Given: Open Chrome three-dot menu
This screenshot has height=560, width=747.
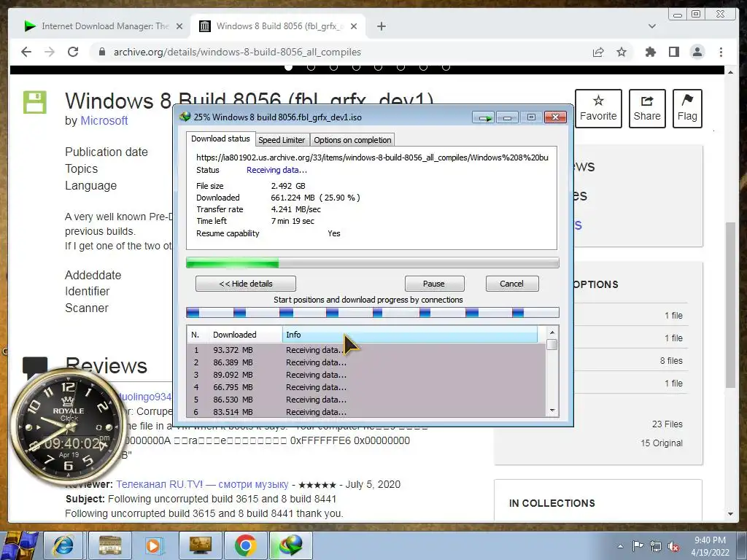Looking at the screenshot, I should [721, 52].
